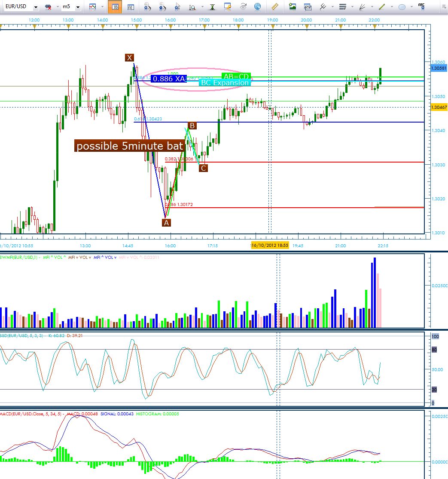The width and height of the screenshot is (448, 479).
Task: Click the 22:00 marker on top time axis
Action: click(374, 20)
